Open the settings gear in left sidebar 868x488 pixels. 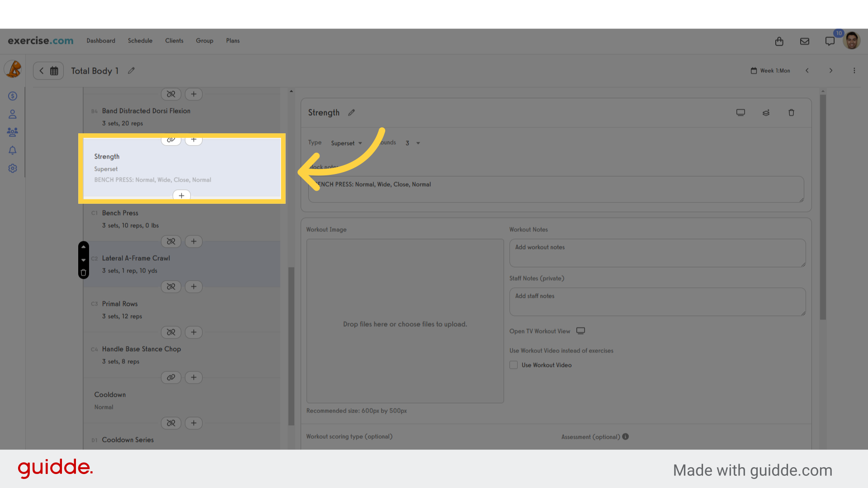13,169
